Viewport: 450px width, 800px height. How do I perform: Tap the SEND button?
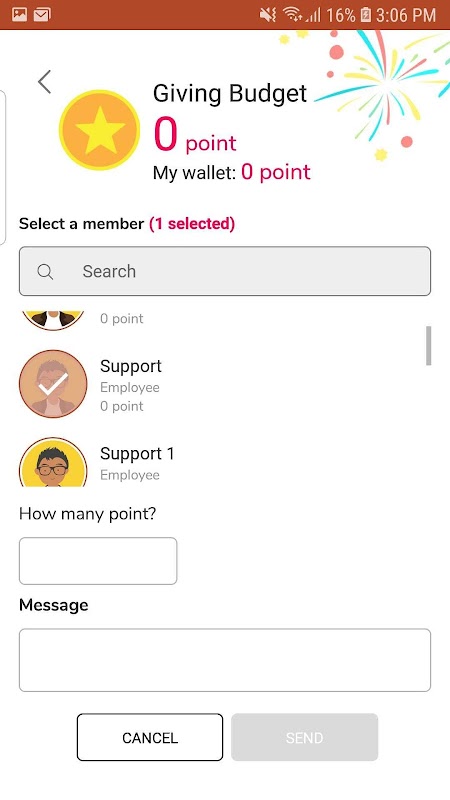[305, 737]
